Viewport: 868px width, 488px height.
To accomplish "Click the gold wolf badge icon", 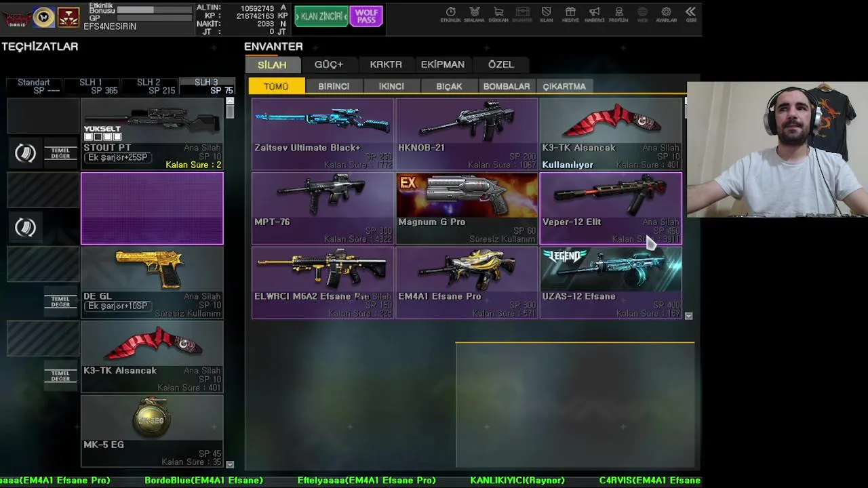I will coord(43,18).
